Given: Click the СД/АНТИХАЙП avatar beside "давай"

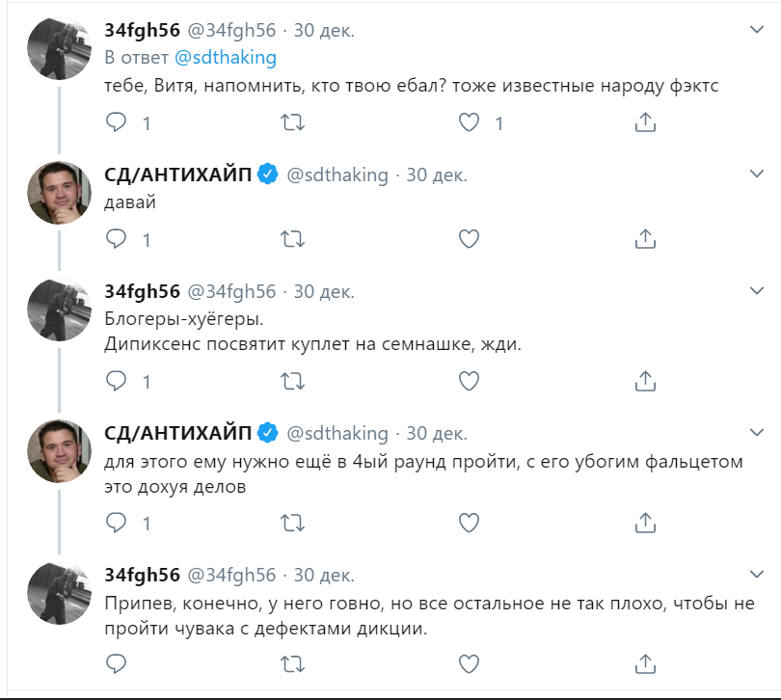Looking at the screenshot, I should [59, 193].
